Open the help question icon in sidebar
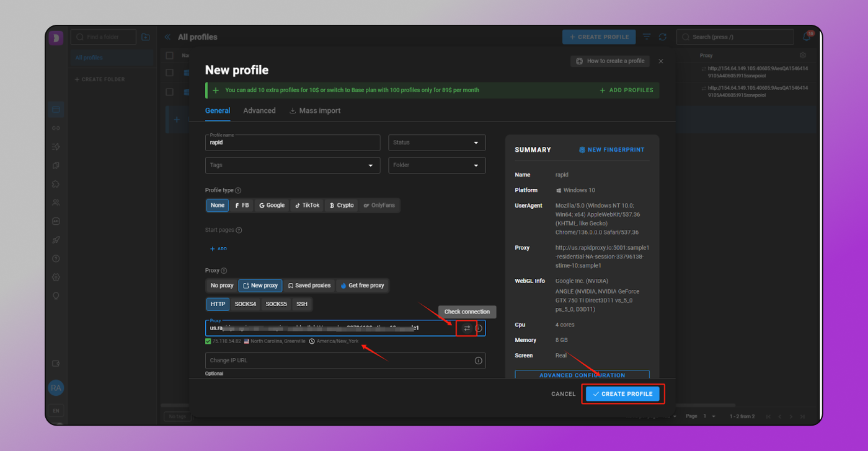This screenshot has height=451, width=868. pos(56,258)
